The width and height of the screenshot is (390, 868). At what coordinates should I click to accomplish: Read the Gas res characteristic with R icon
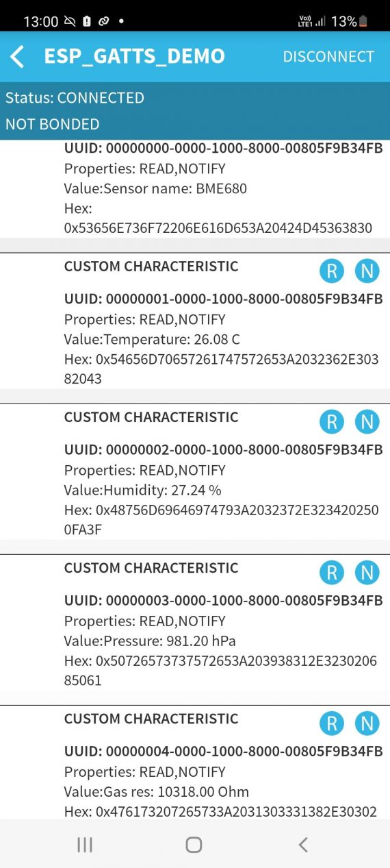[x=332, y=723]
